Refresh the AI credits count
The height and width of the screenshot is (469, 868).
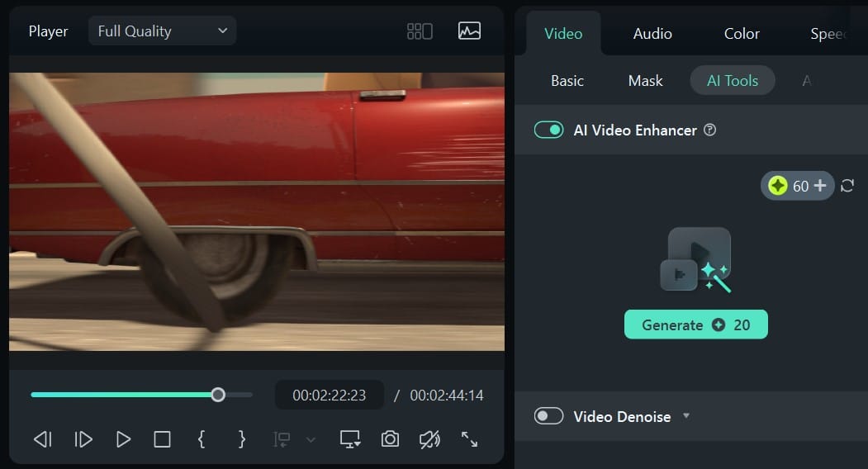(x=847, y=186)
